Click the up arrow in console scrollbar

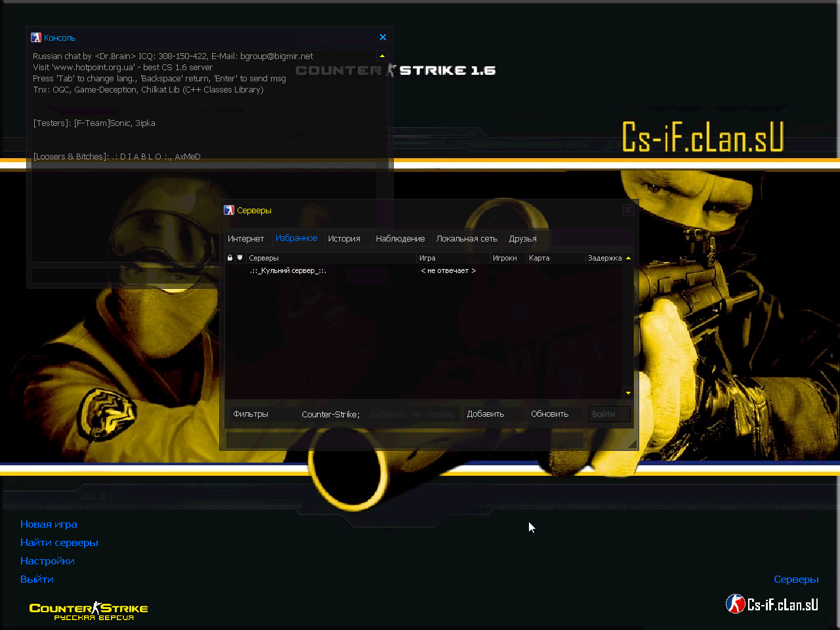[382, 56]
